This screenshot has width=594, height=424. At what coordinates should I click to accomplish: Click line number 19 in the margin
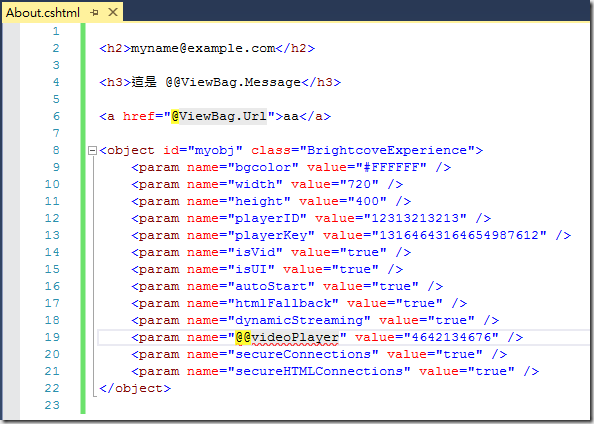[52, 337]
